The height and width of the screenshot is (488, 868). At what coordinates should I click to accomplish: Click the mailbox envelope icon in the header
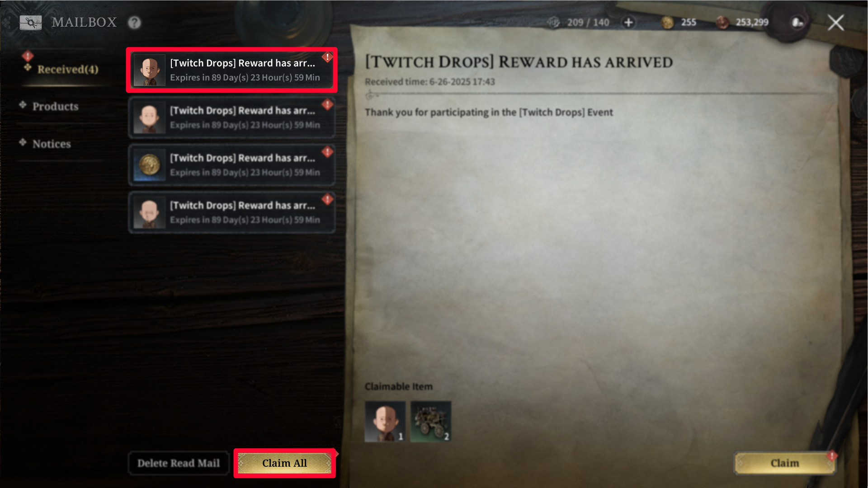click(x=30, y=22)
